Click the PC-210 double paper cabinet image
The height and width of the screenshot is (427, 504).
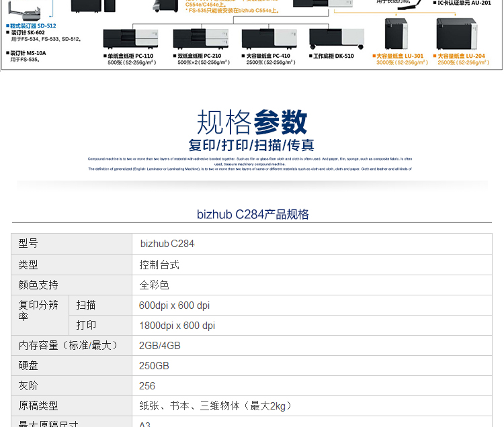pyautogui.click(x=200, y=38)
